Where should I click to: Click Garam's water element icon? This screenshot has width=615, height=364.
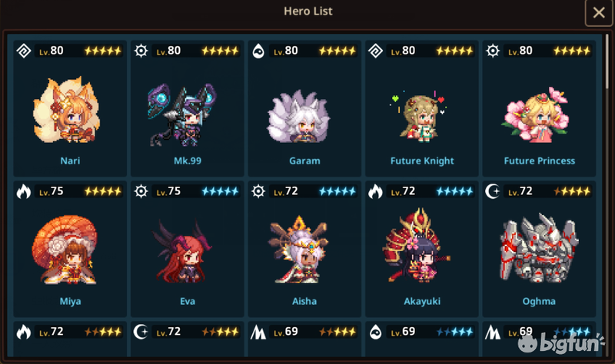point(258,51)
